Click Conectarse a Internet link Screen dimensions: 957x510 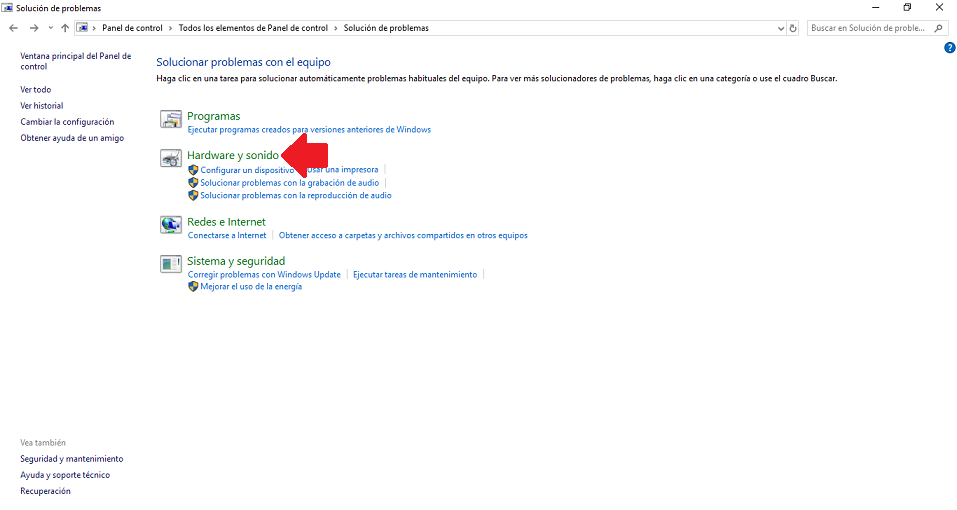click(227, 235)
